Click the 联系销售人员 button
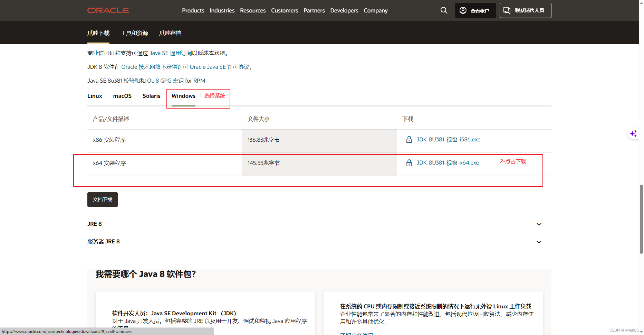The height and width of the screenshot is (335, 644). click(525, 10)
